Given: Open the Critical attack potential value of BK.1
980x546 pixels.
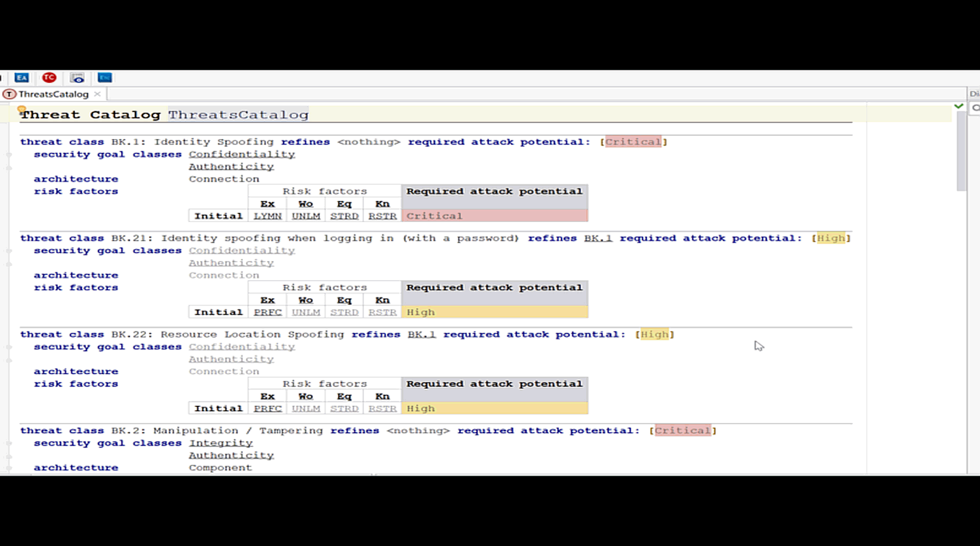Looking at the screenshot, I should [634, 142].
